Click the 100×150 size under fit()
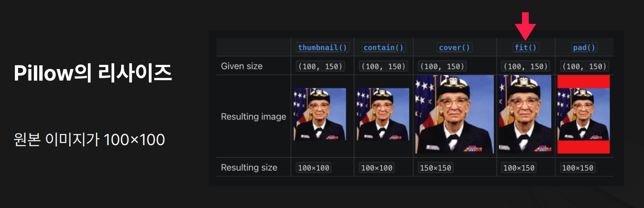The width and height of the screenshot is (644, 208). pos(519,167)
